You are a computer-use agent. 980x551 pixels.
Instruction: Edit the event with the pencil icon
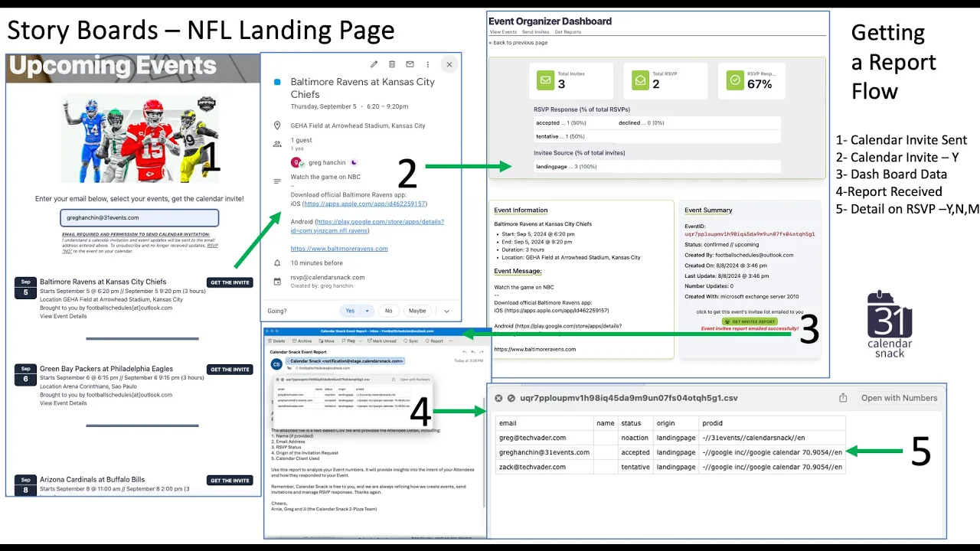click(374, 64)
